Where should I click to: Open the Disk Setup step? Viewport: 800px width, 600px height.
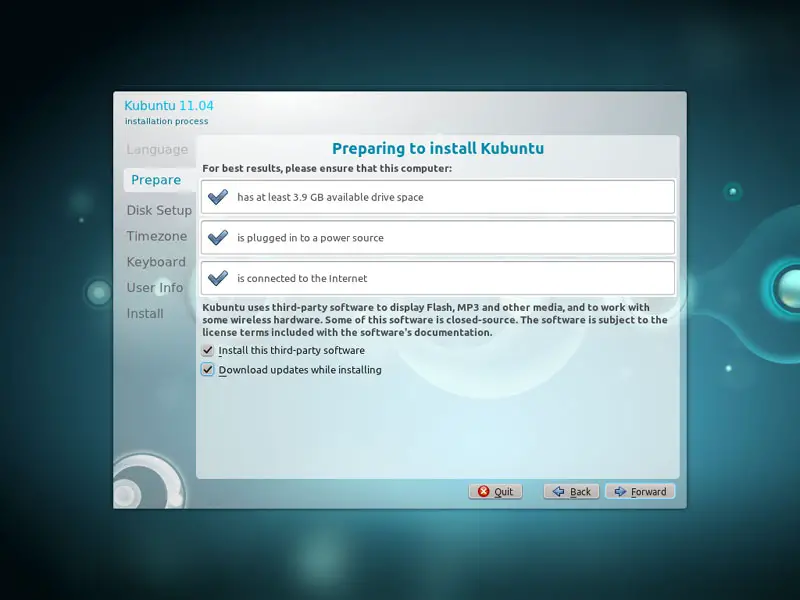tap(159, 210)
